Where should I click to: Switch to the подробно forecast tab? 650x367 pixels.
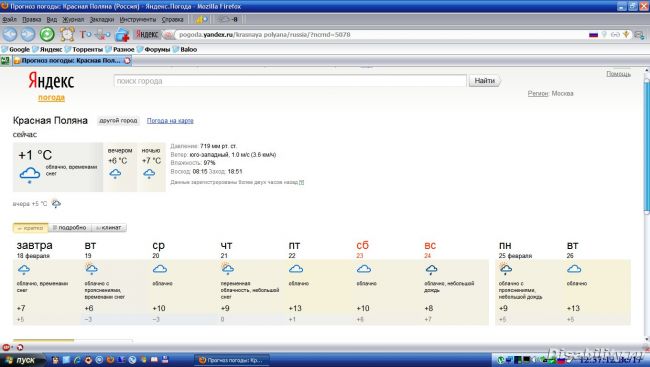point(69,228)
